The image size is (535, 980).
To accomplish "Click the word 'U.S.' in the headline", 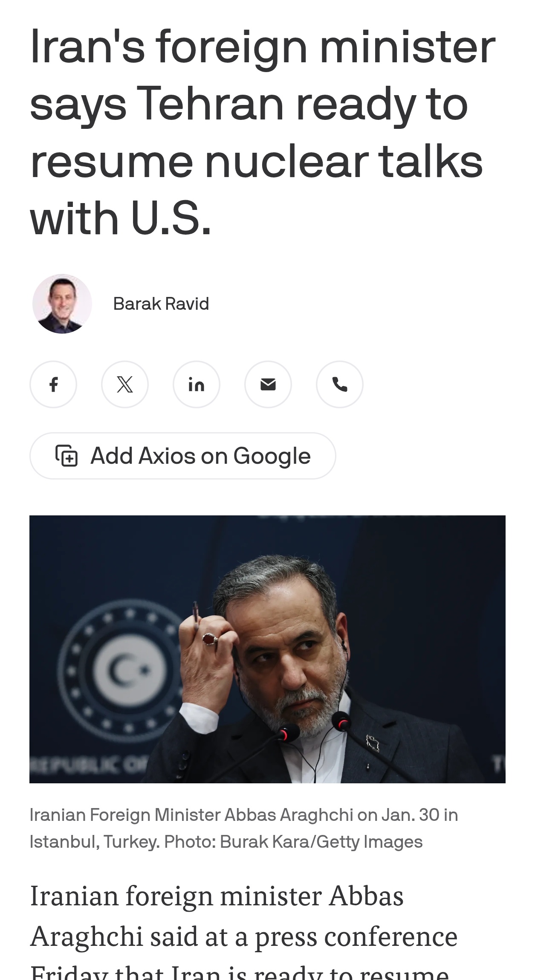I will tap(171, 218).
